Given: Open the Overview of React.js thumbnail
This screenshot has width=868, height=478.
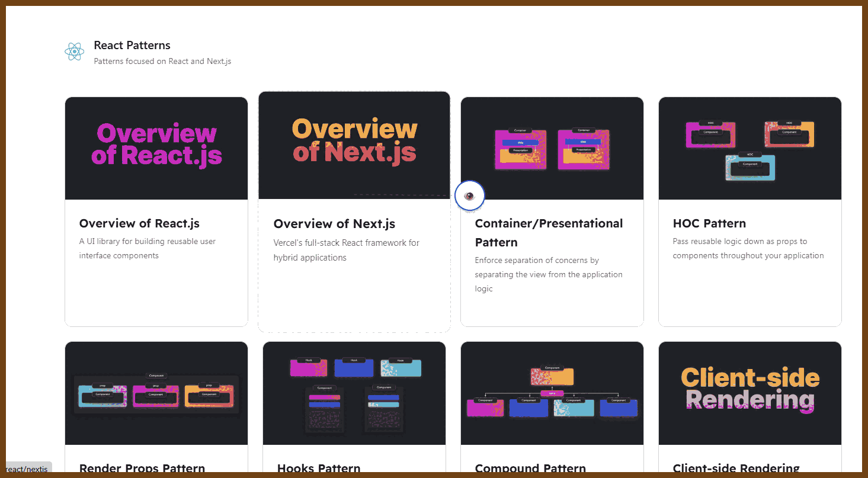Looking at the screenshot, I should click(x=156, y=148).
